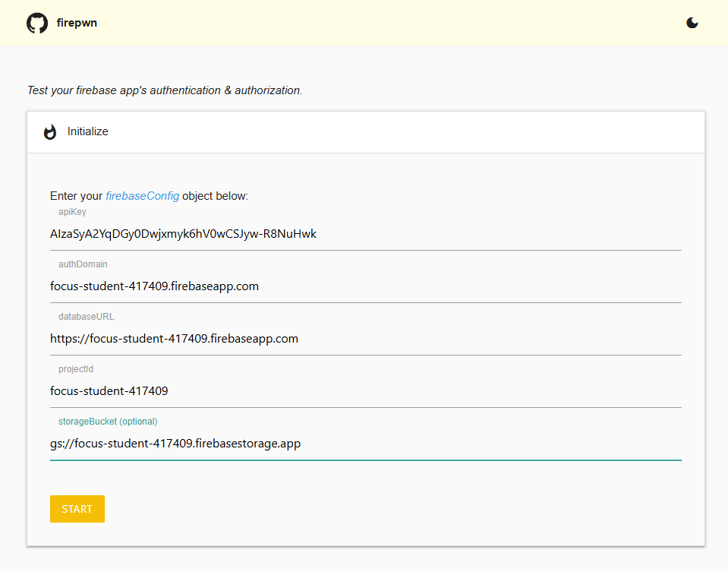Focus the apiKey input field
728x572 pixels.
tap(365, 234)
